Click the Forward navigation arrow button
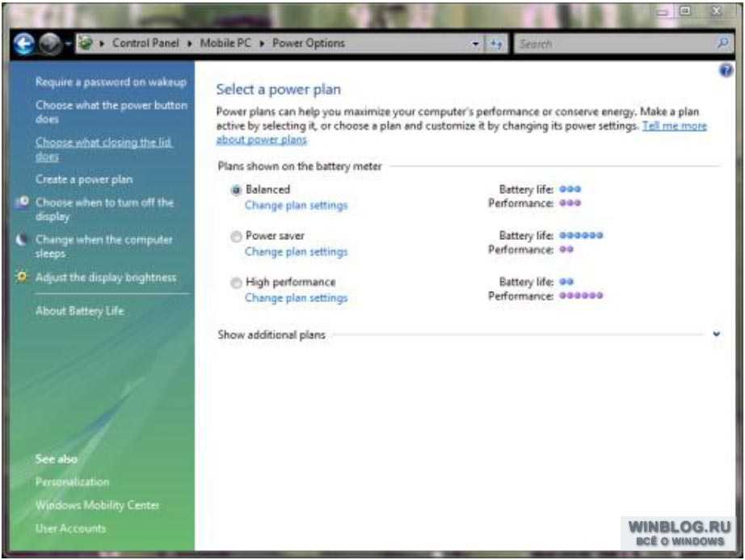Viewport: 745px width, 560px height. [50, 44]
